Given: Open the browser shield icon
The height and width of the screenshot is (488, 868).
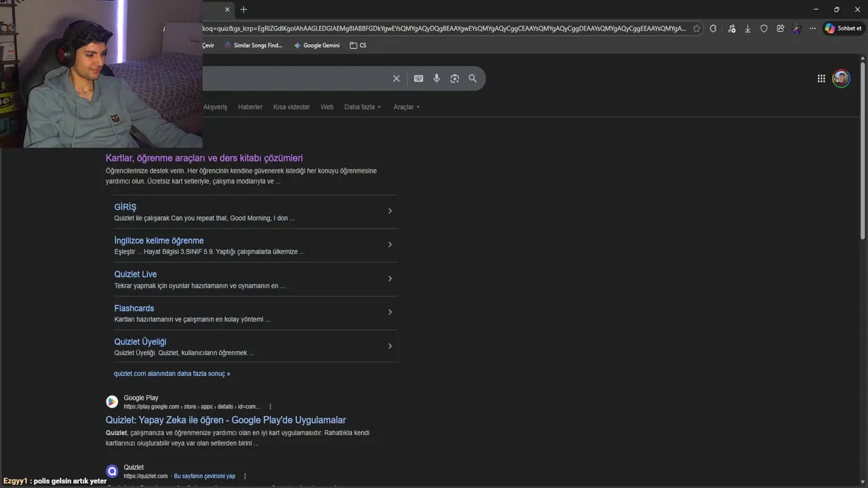Looking at the screenshot, I should (x=764, y=28).
